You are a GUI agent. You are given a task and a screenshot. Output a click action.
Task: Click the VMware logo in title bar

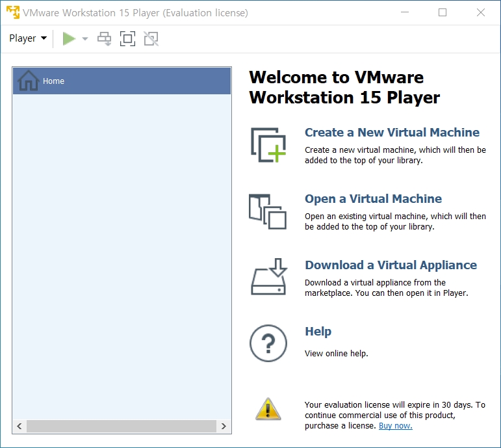pyautogui.click(x=13, y=12)
